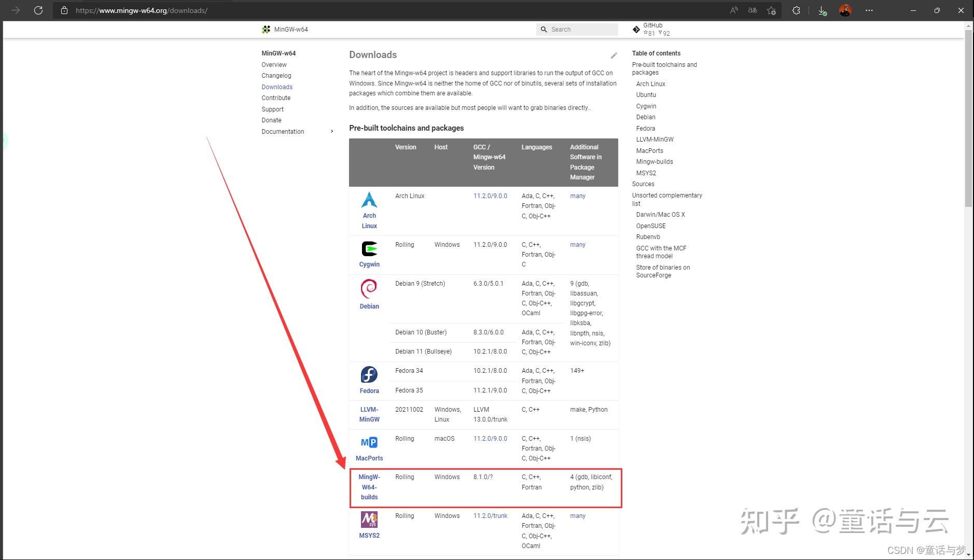
Task: Jump to Cygwin in table of contents
Action: coord(646,106)
